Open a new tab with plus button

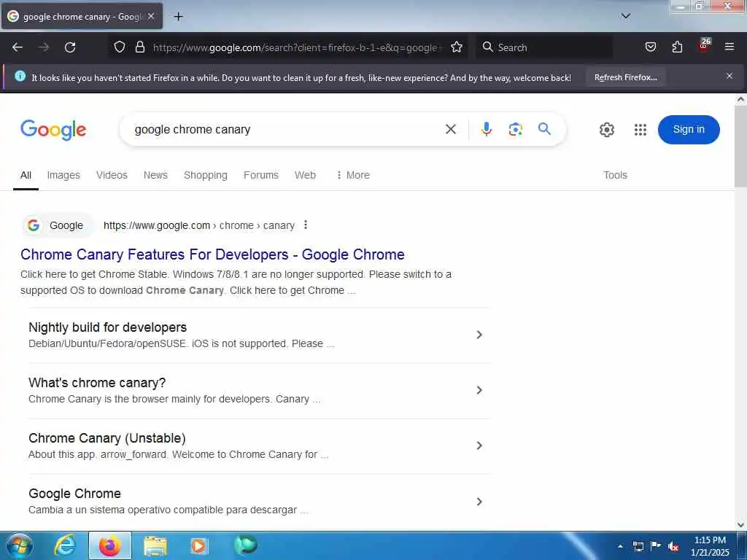pyautogui.click(x=178, y=17)
